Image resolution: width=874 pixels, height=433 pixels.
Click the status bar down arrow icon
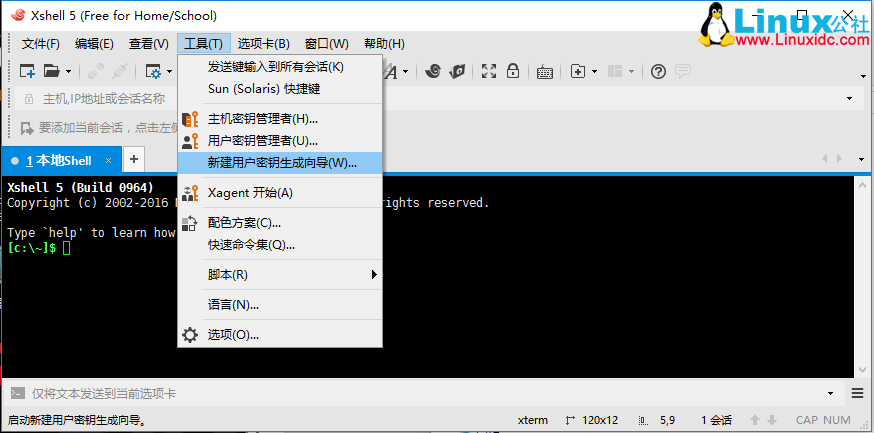pyautogui.click(x=772, y=420)
